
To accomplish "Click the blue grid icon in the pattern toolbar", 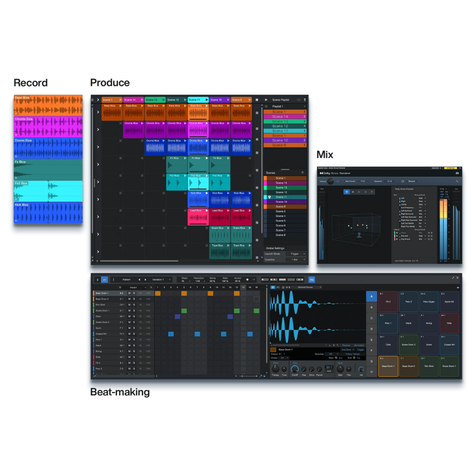I will (312, 279).
